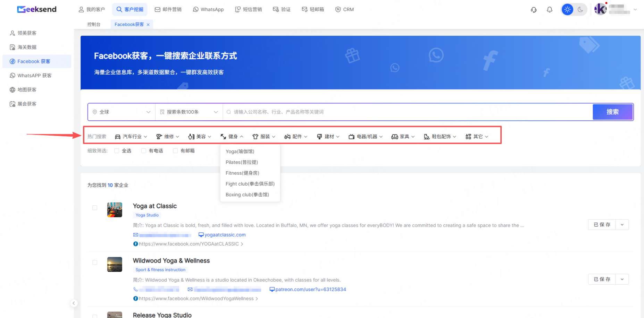The image size is (644, 318).
Task: Open YOGAatCLASSIC Facebook page link
Action: 188,244
